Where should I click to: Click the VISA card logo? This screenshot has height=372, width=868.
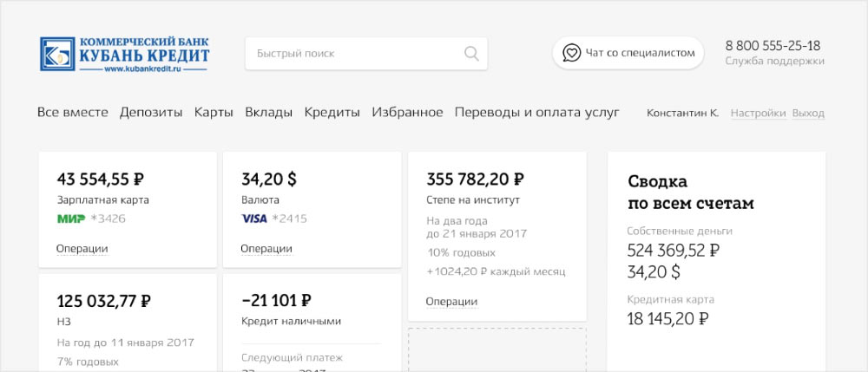pyautogui.click(x=254, y=219)
